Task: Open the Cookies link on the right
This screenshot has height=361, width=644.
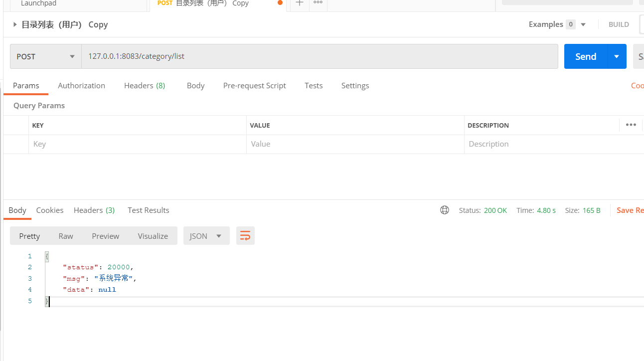Action: click(638, 86)
